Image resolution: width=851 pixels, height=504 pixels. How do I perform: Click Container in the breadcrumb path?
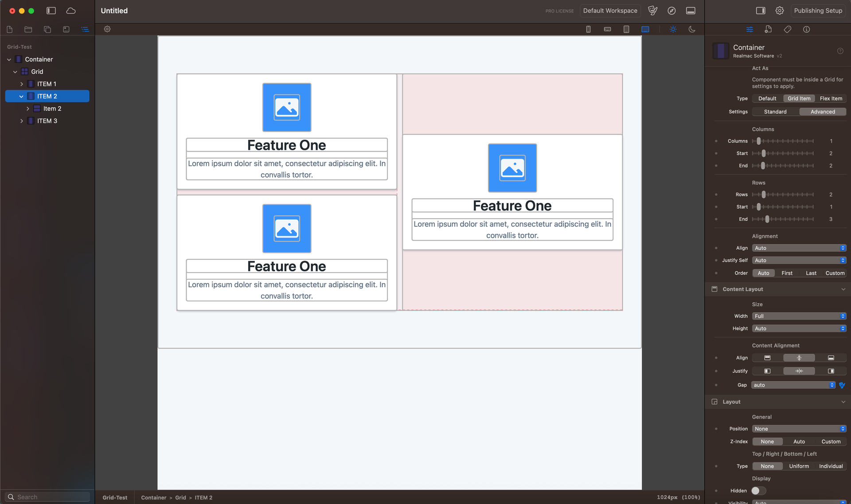pos(153,498)
